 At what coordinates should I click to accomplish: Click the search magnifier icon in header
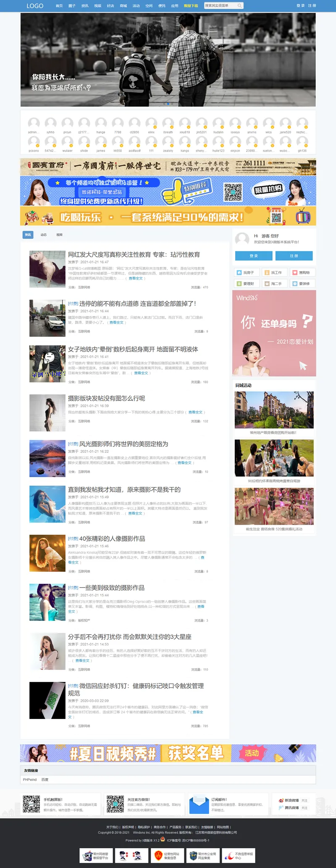(239, 5)
